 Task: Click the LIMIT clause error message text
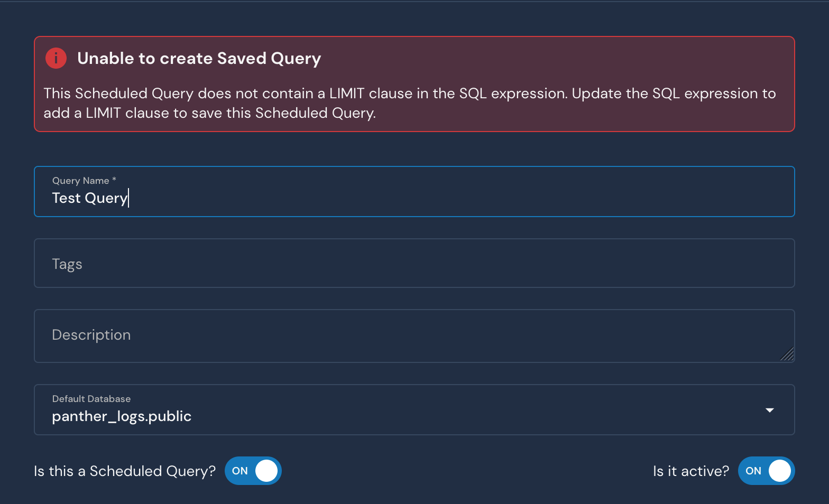(410, 103)
